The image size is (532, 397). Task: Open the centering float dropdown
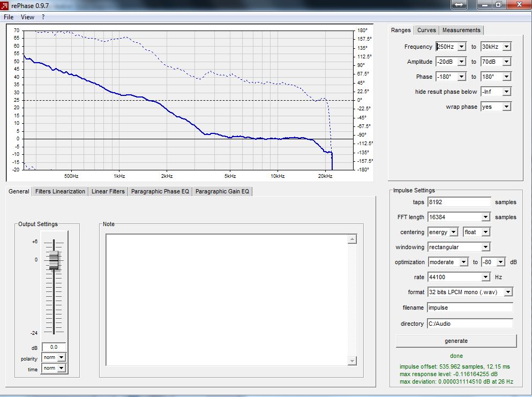(x=485, y=232)
